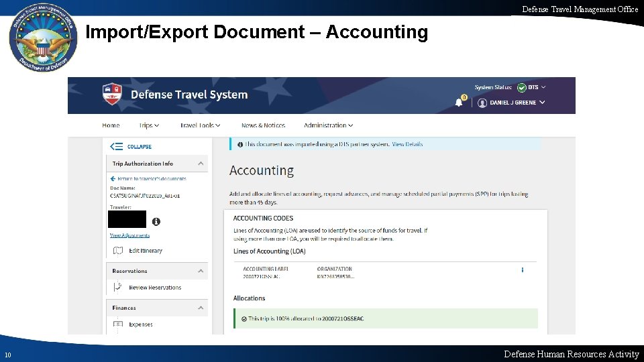Click the COLLAPSE label
The width and height of the screenshot is (644, 362).
pos(140,147)
